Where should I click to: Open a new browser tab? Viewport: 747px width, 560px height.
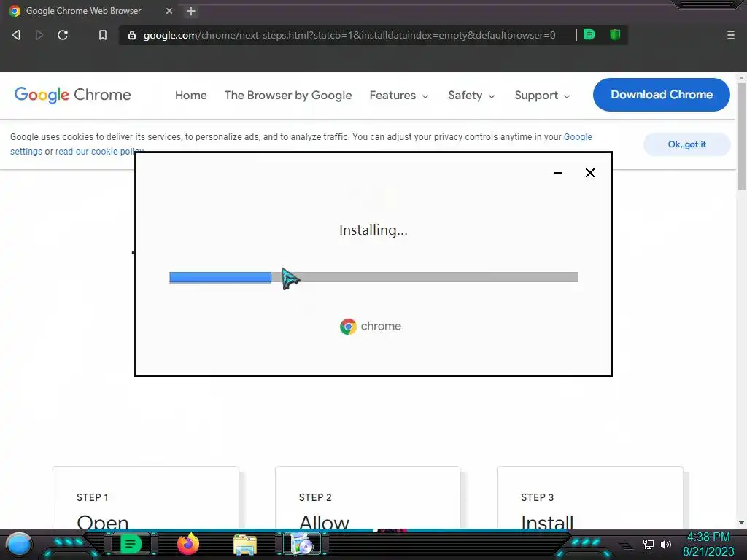[x=191, y=11]
